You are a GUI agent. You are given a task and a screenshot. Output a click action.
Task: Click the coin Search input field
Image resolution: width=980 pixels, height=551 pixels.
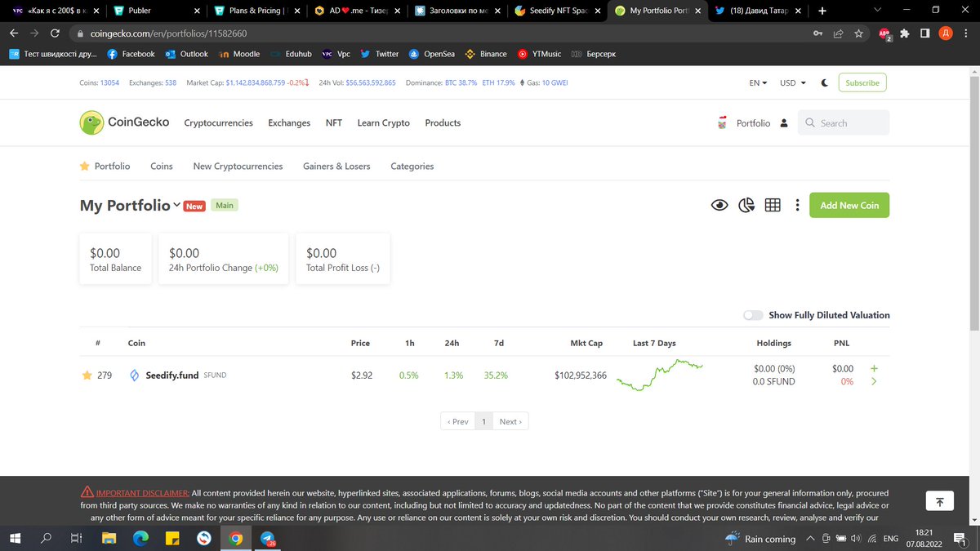click(844, 123)
